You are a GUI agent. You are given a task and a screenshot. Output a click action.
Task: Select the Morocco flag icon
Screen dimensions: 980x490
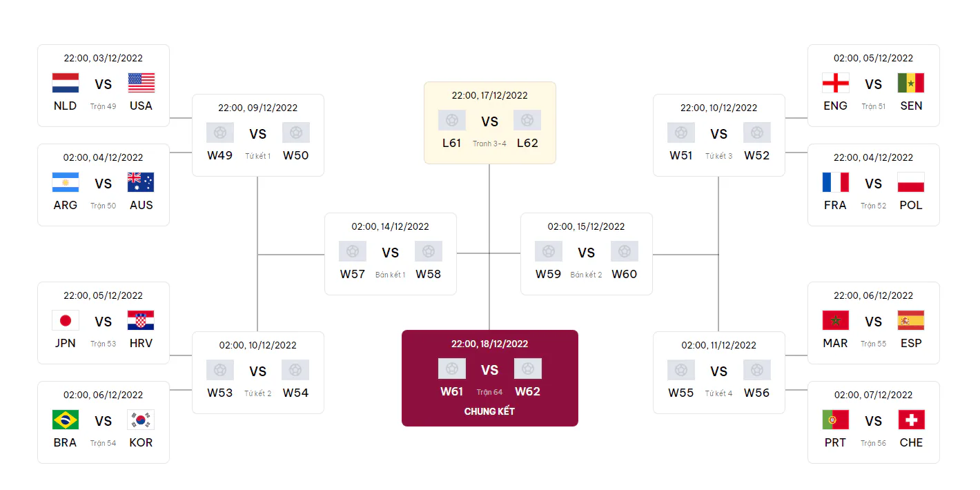click(x=836, y=320)
